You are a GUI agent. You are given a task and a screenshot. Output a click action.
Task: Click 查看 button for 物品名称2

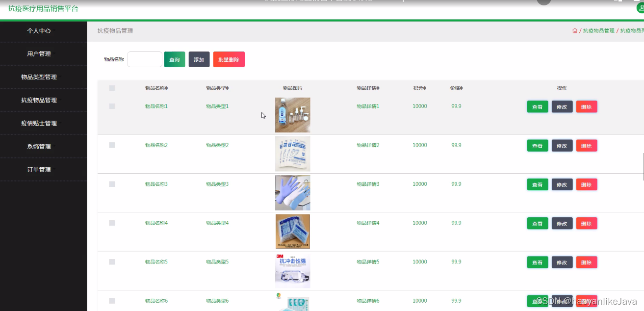538,146
